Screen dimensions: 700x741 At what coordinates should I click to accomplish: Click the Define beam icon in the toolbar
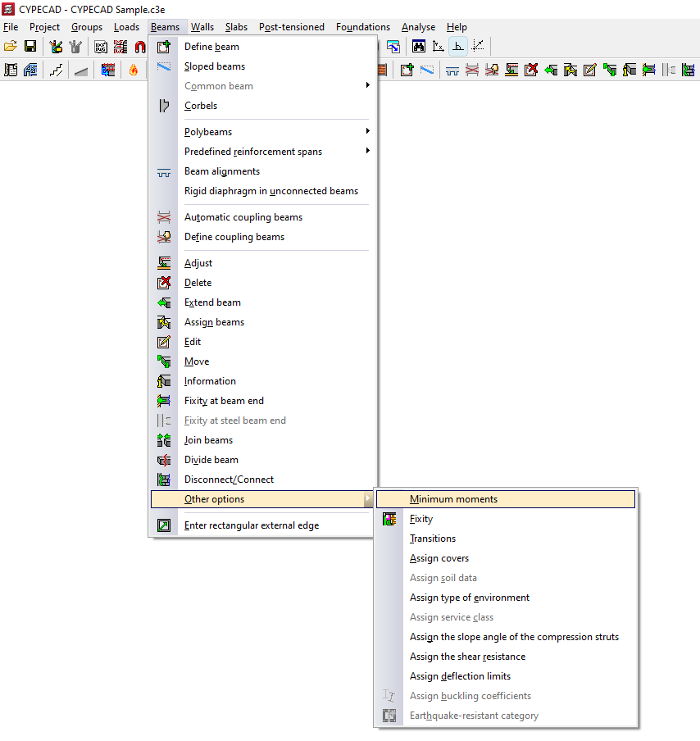(x=407, y=70)
